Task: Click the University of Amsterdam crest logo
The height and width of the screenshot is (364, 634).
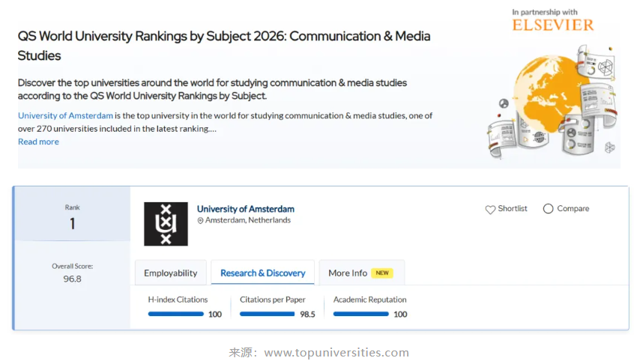Action: click(x=166, y=224)
